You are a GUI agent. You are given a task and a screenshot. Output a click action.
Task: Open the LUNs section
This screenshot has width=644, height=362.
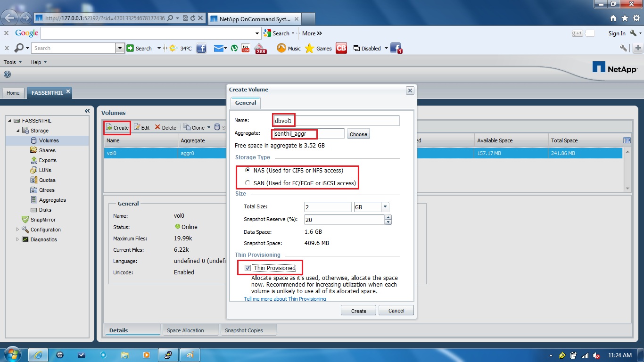tap(46, 170)
